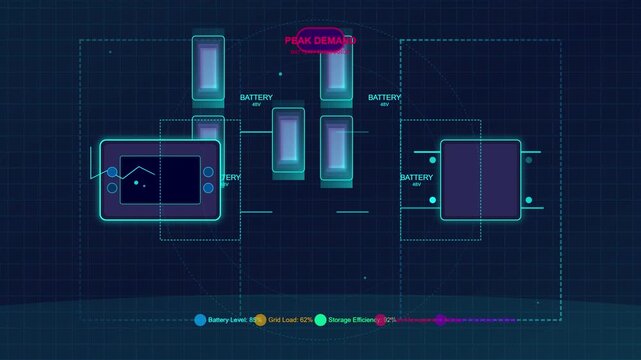Select the center battery cell between the wire lines

[288, 140]
